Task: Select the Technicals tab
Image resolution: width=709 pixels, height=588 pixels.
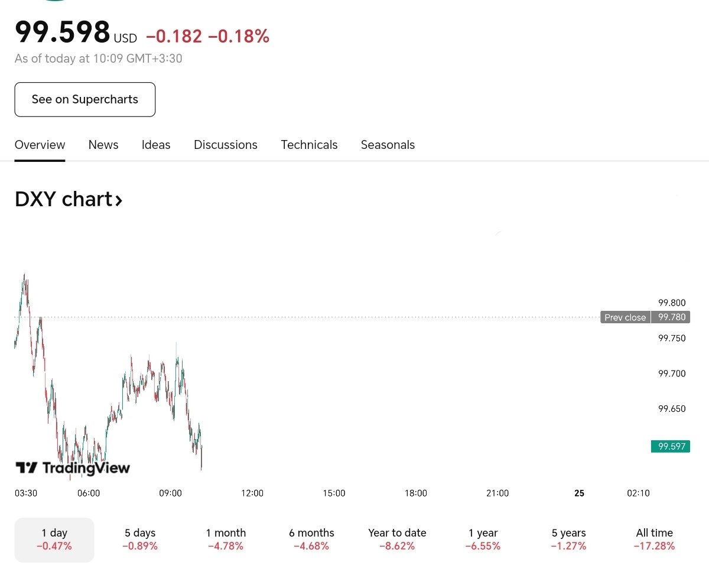Action: (309, 145)
